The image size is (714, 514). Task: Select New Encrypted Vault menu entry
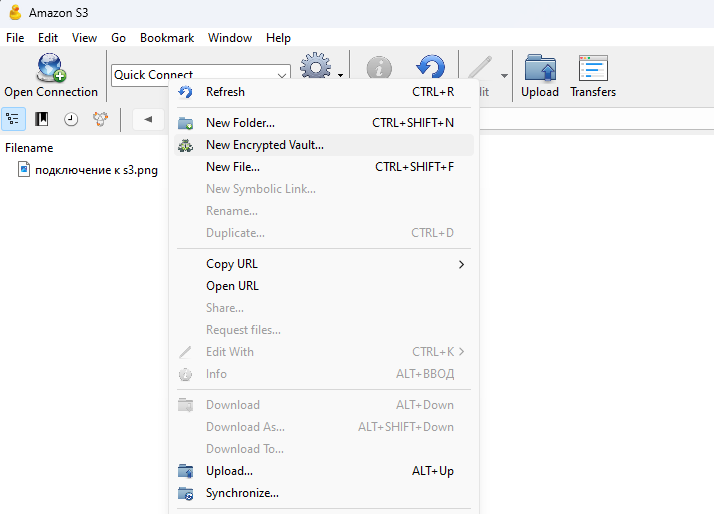pos(264,145)
